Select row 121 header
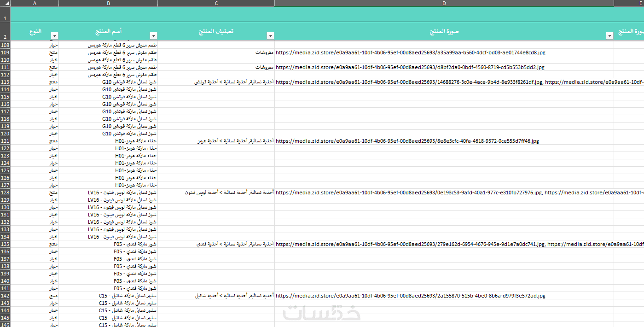 5,141
